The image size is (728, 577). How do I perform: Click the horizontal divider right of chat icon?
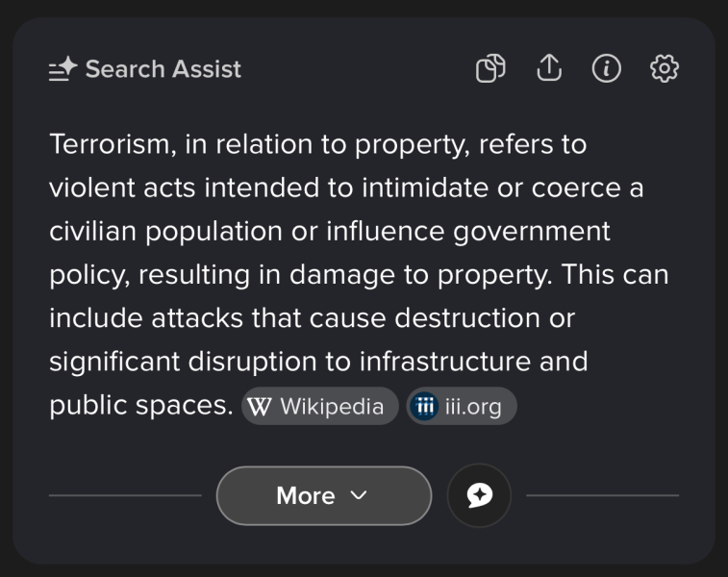(x=602, y=495)
